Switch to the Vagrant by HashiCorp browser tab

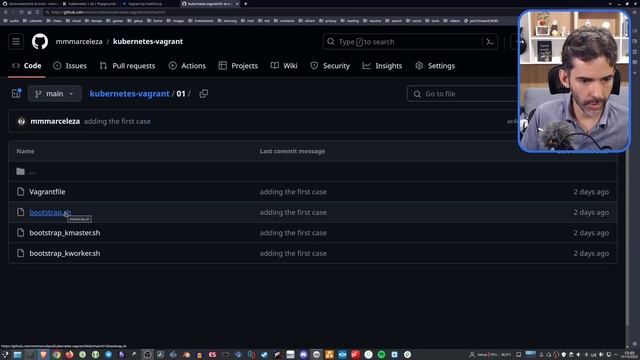click(149, 4)
